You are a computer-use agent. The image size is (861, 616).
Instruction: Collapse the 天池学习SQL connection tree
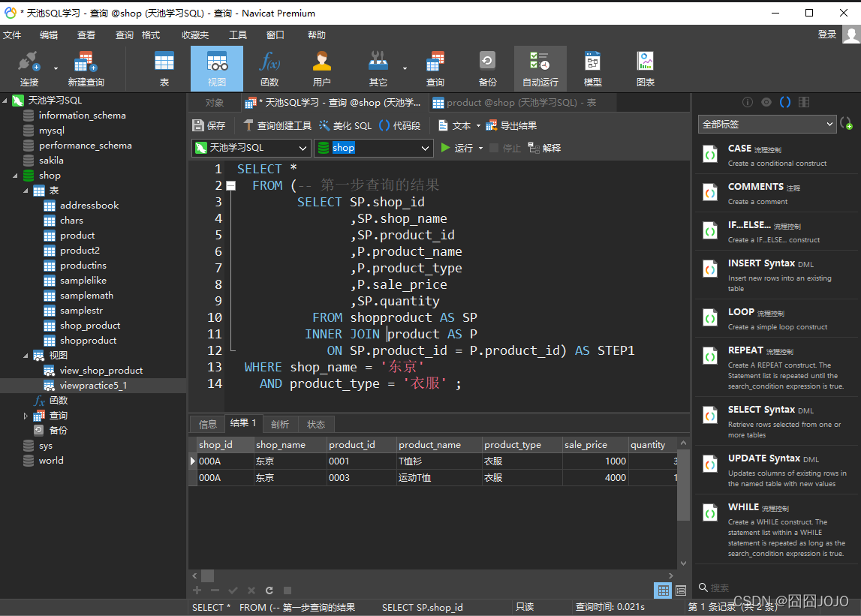pos(5,101)
